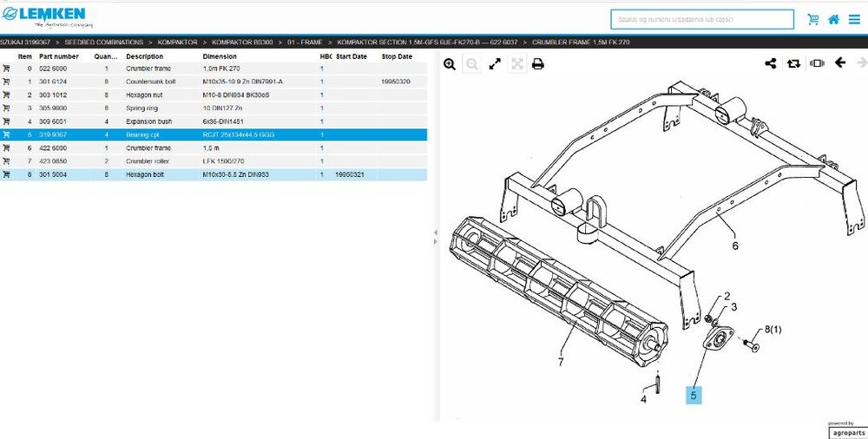Go to home via house icon
The width and height of the screenshot is (868, 439).
click(x=833, y=19)
